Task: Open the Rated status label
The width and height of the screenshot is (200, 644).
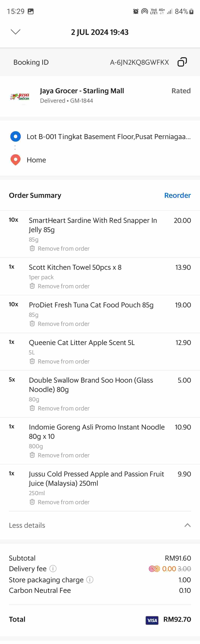Action: (x=181, y=91)
